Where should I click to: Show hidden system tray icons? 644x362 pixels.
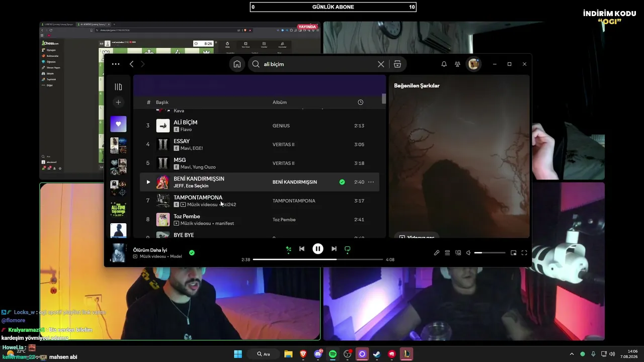pos(572,354)
